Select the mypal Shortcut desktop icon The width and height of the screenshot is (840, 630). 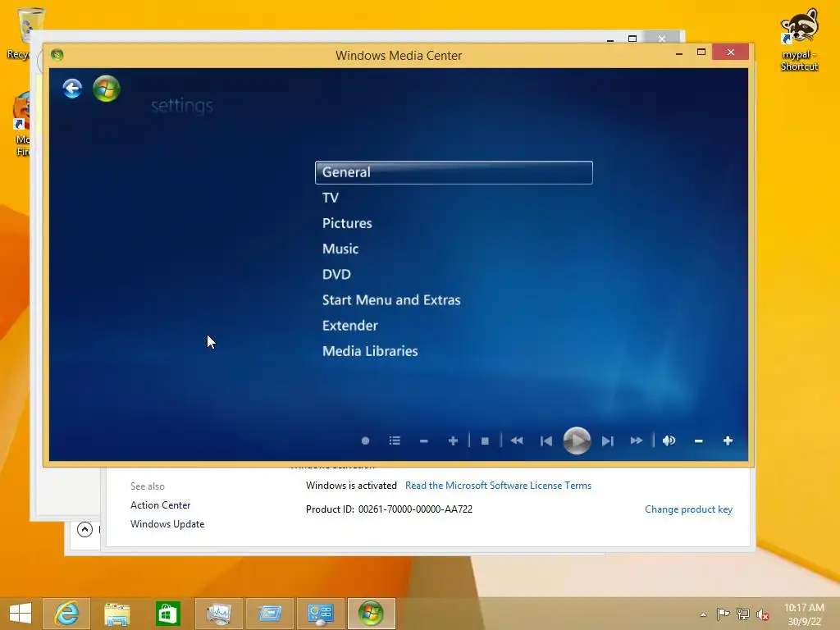pyautogui.click(x=799, y=40)
